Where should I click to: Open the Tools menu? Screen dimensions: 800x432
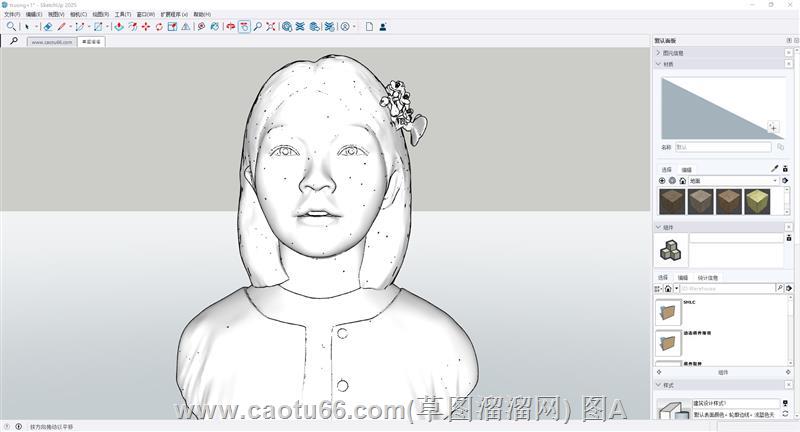pos(122,14)
